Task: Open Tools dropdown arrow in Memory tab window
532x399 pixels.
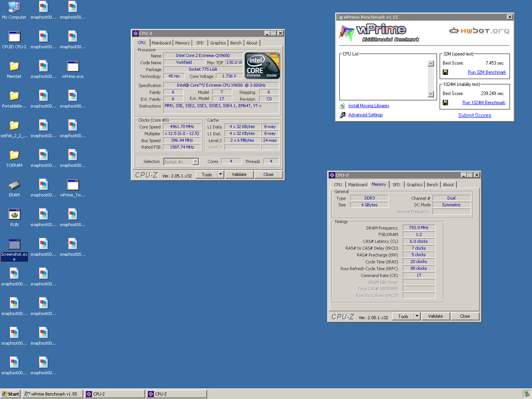Action: tap(417, 316)
